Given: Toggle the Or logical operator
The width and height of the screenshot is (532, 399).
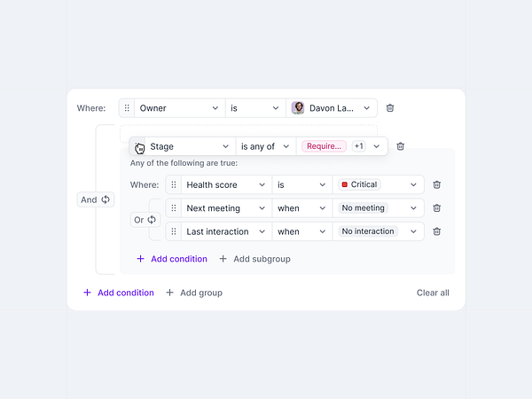Looking at the screenshot, I should pyautogui.click(x=145, y=220).
